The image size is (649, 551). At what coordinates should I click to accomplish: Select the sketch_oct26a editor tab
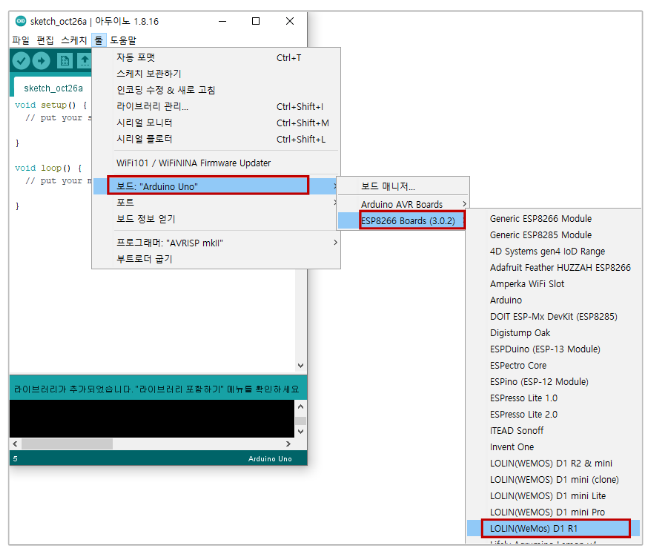click(53, 88)
